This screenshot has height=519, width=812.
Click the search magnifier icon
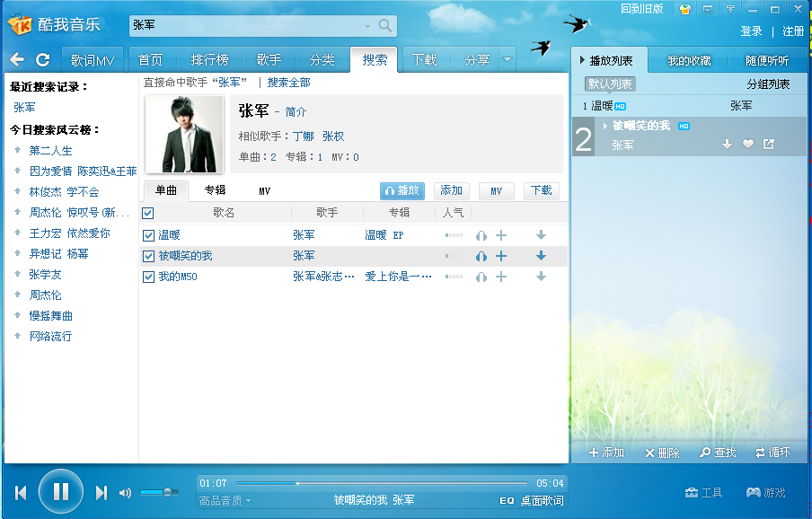click(x=384, y=25)
